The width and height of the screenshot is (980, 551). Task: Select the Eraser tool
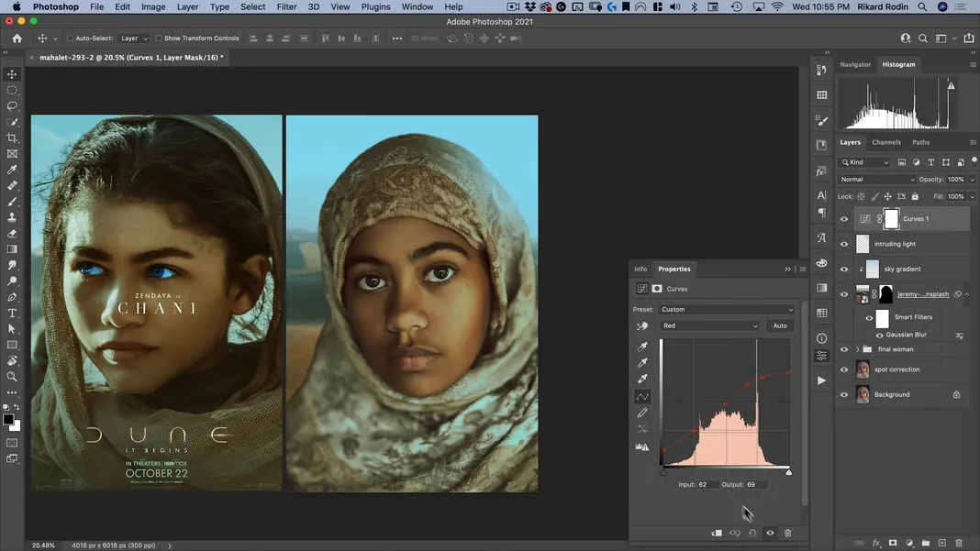pos(12,234)
